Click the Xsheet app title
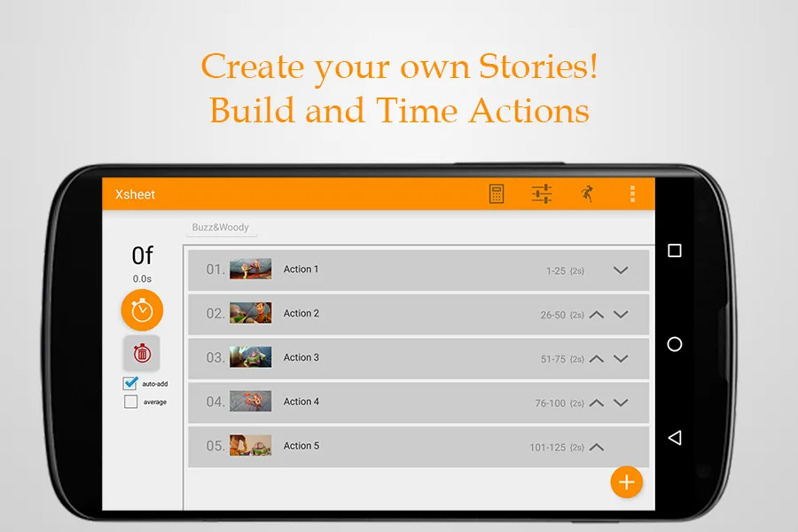 135,194
